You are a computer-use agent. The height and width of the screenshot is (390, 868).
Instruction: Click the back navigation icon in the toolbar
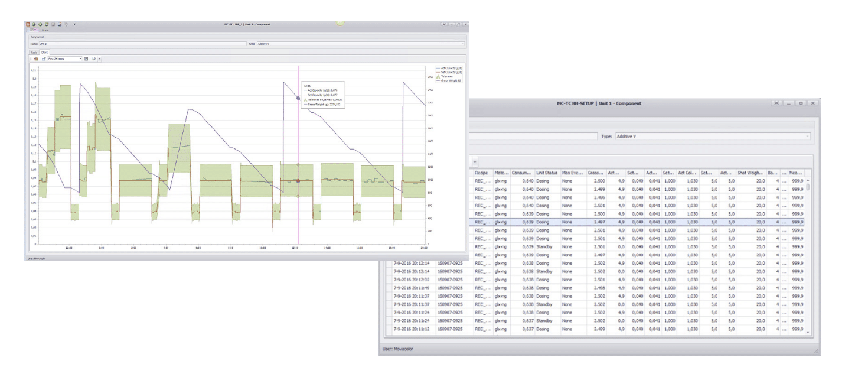coord(33,24)
